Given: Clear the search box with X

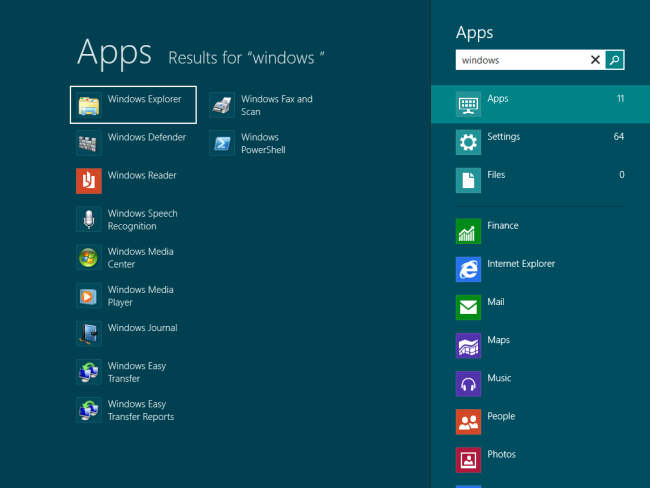Looking at the screenshot, I should pos(595,60).
